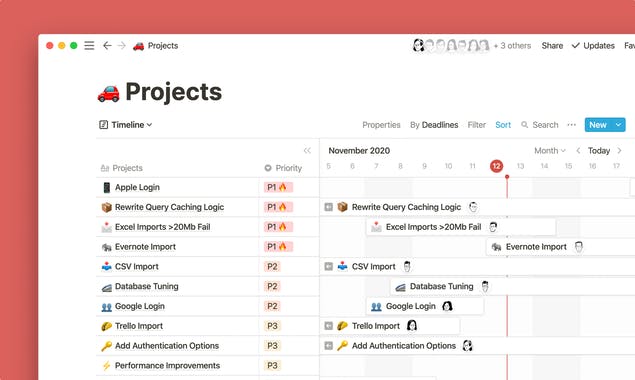Click the arrow on Rewrite Query timeline bar

(328, 207)
